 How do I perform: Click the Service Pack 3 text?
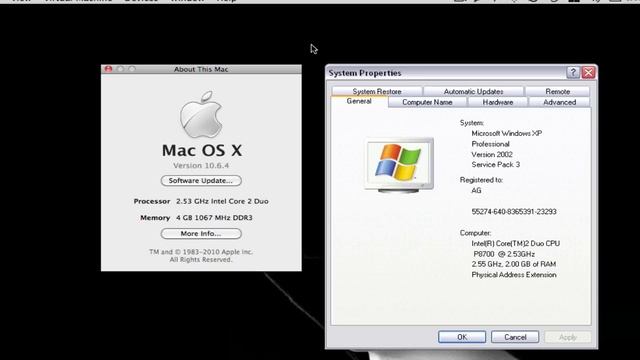pos(496,164)
